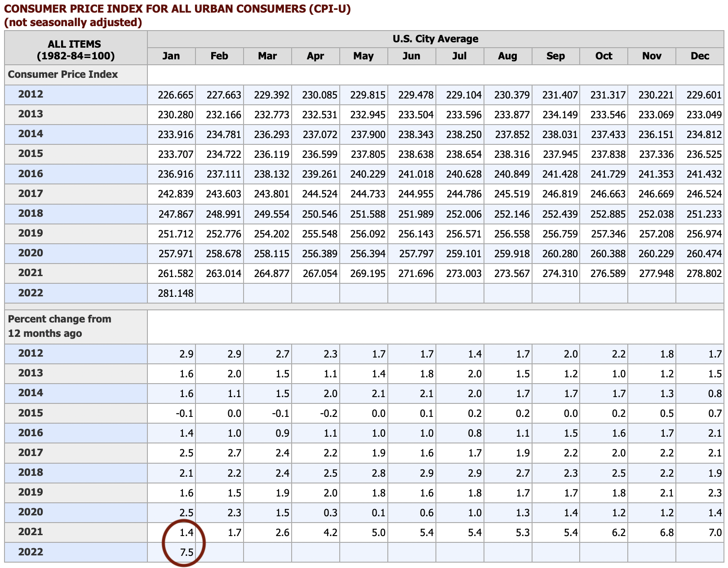Click the October 2021 percent change 6.2
This screenshot has width=728, height=568.
coord(619,533)
